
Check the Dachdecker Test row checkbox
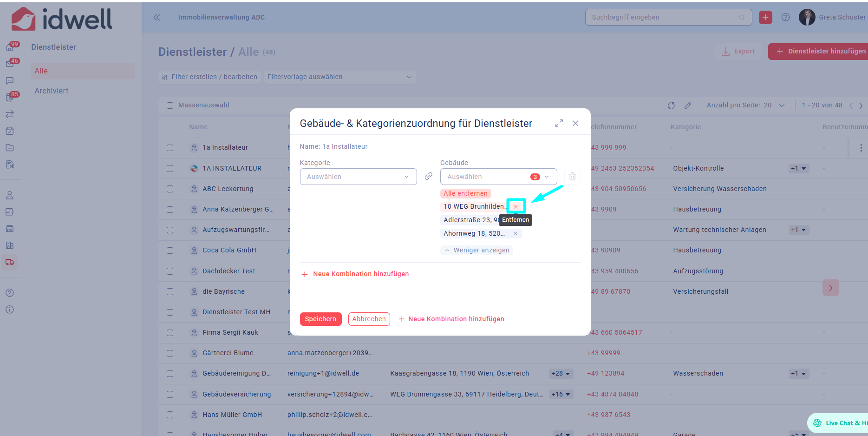(170, 271)
